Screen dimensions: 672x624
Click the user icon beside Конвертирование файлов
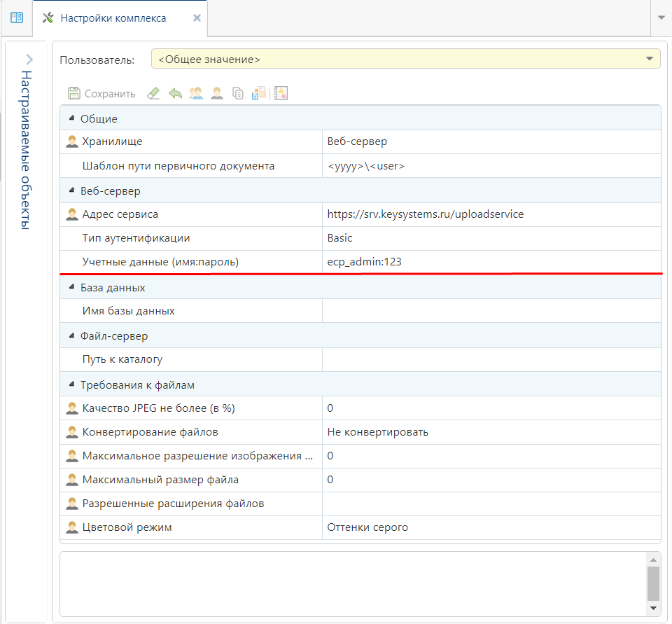tap(72, 432)
